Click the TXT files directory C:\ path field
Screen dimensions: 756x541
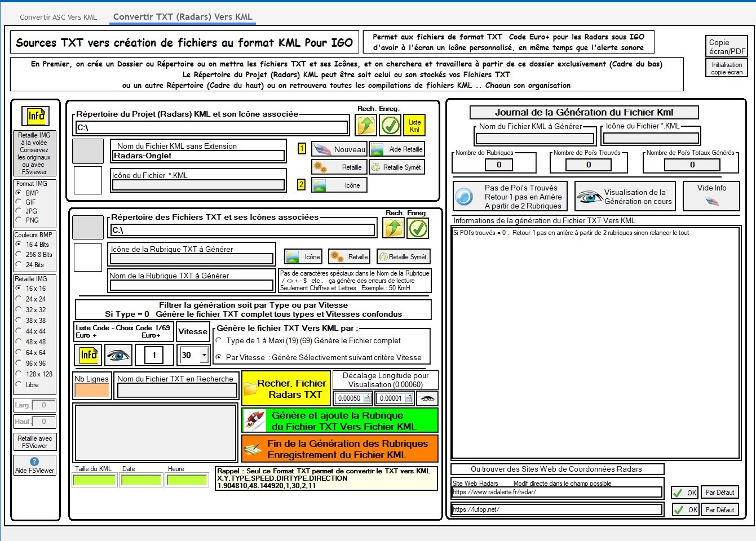(x=243, y=230)
